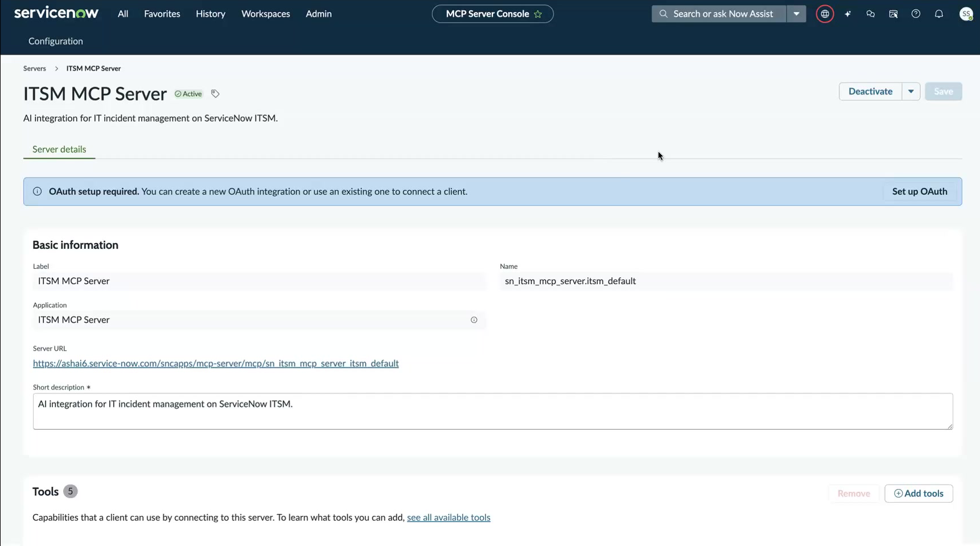Image resolution: width=980 pixels, height=546 pixels.
Task: Open the chat conversations icon
Action: click(x=871, y=14)
